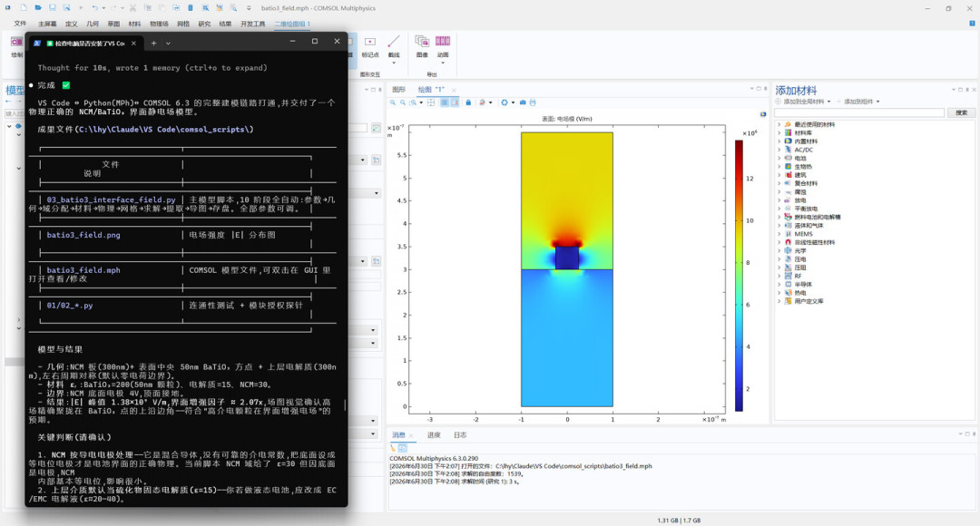Switch to the 进度 progress tab
The image size is (980, 526).
(434, 434)
